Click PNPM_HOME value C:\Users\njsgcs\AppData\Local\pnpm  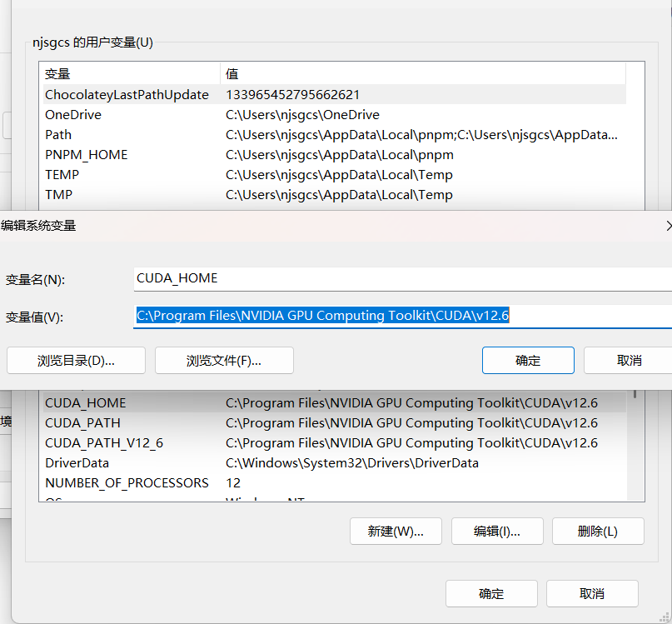pyautogui.click(x=340, y=155)
